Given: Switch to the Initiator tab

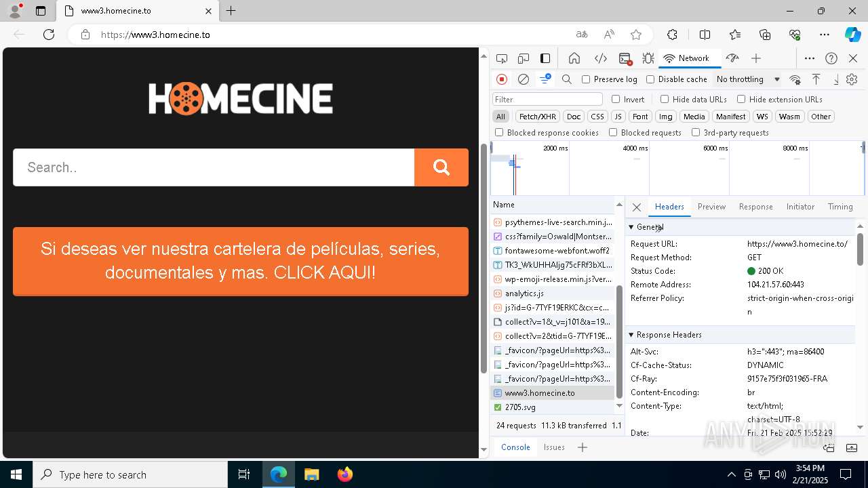Looking at the screenshot, I should click(800, 207).
